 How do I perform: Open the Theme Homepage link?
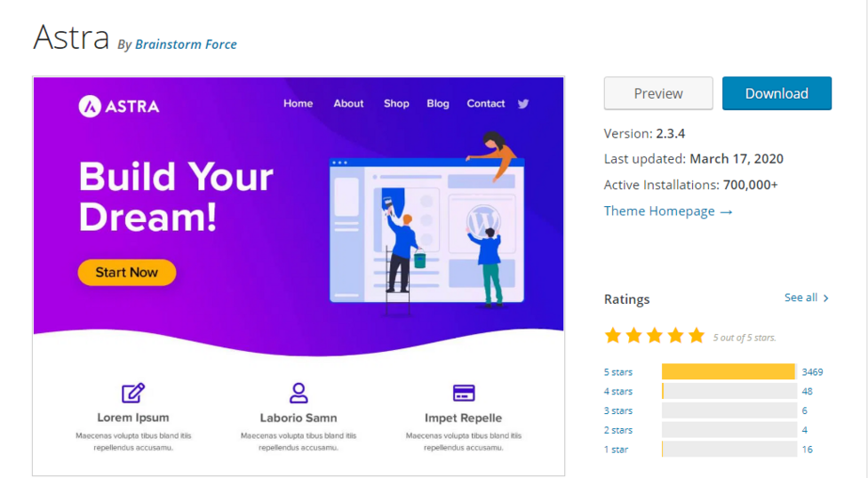[668, 211]
